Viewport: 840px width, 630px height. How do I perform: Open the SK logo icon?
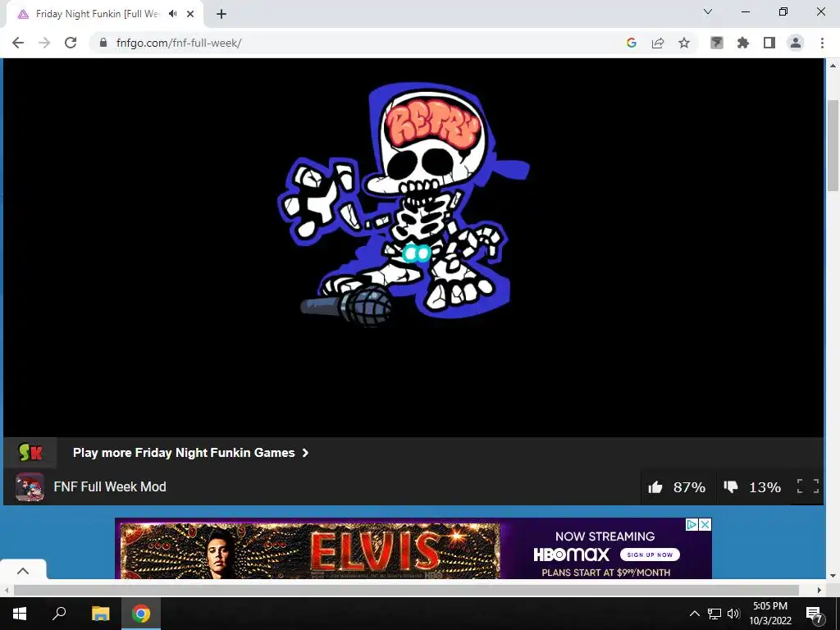click(30, 453)
